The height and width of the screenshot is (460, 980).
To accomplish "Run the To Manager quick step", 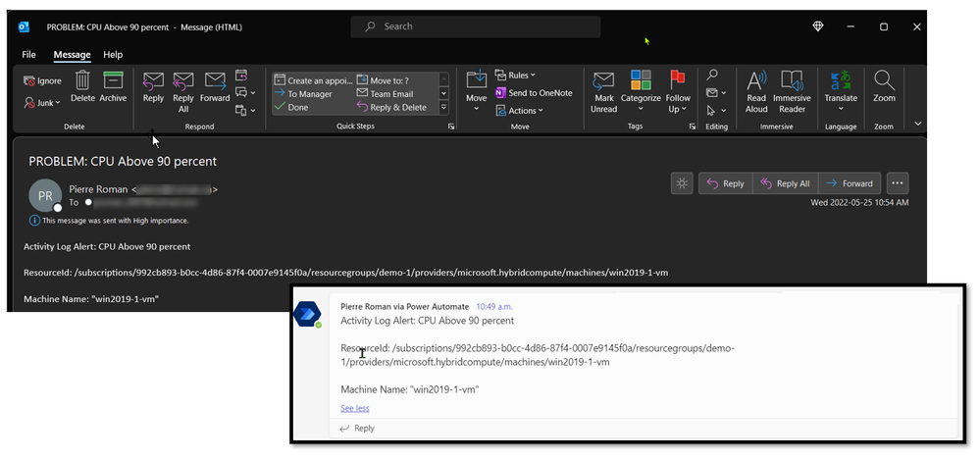I will [303, 94].
